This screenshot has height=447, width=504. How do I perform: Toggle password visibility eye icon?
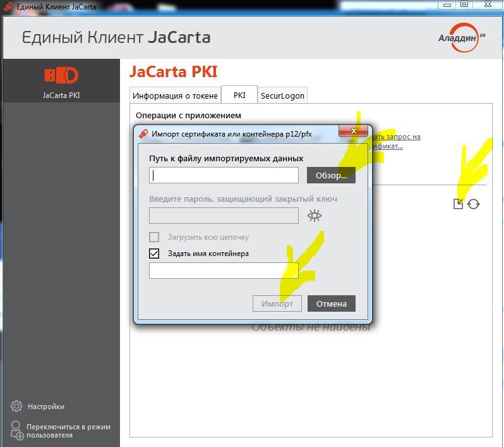click(x=314, y=216)
